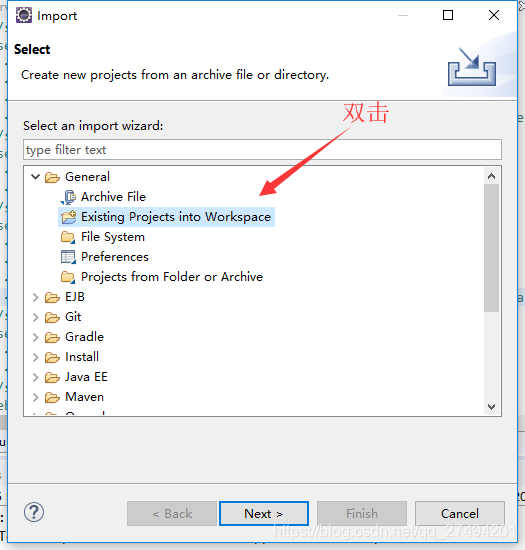Click the Eclipse icon in the title bar
The width and height of the screenshot is (525, 550).
point(24,15)
